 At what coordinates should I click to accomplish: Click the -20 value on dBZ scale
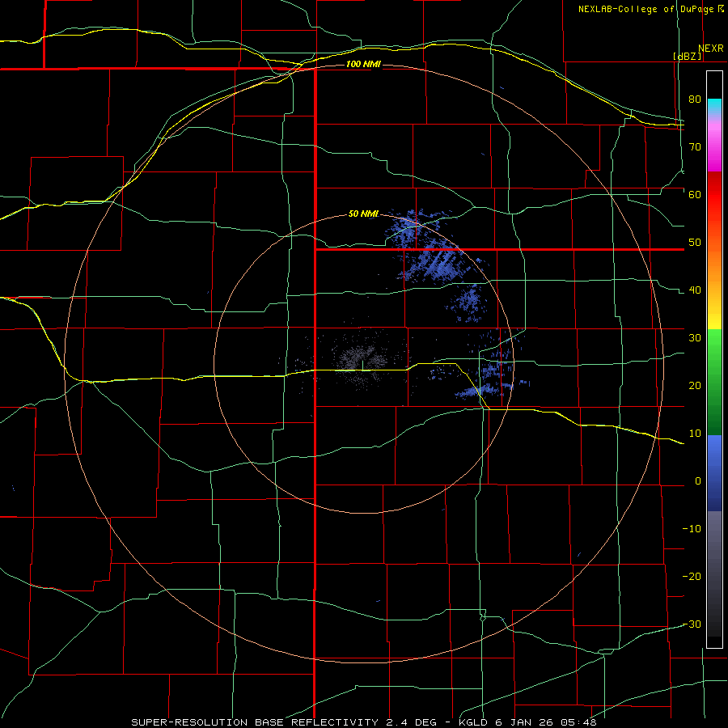coord(692,576)
